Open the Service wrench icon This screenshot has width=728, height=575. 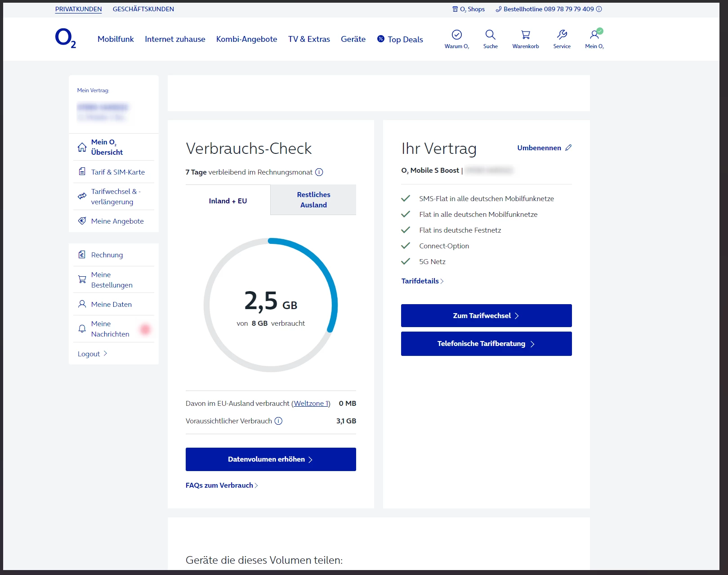click(x=562, y=35)
